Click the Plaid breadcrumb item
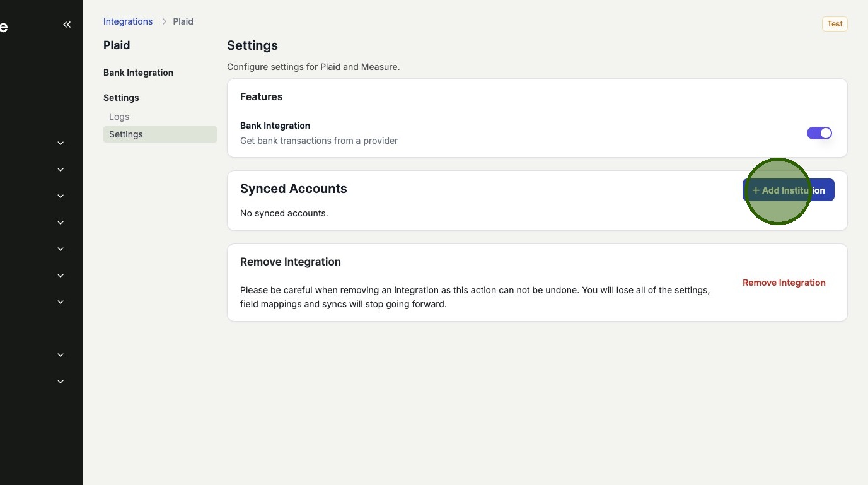Screen dimensions: 868x485 coord(183,21)
